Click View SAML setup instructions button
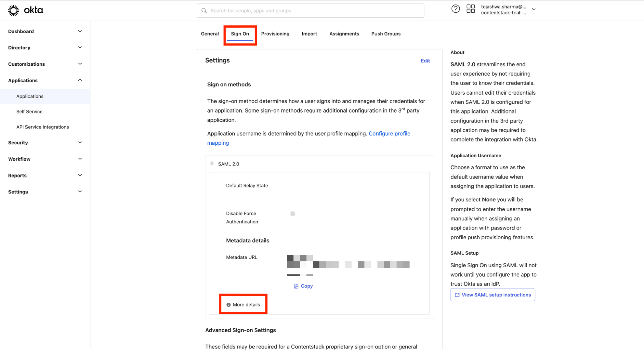 [x=493, y=295]
